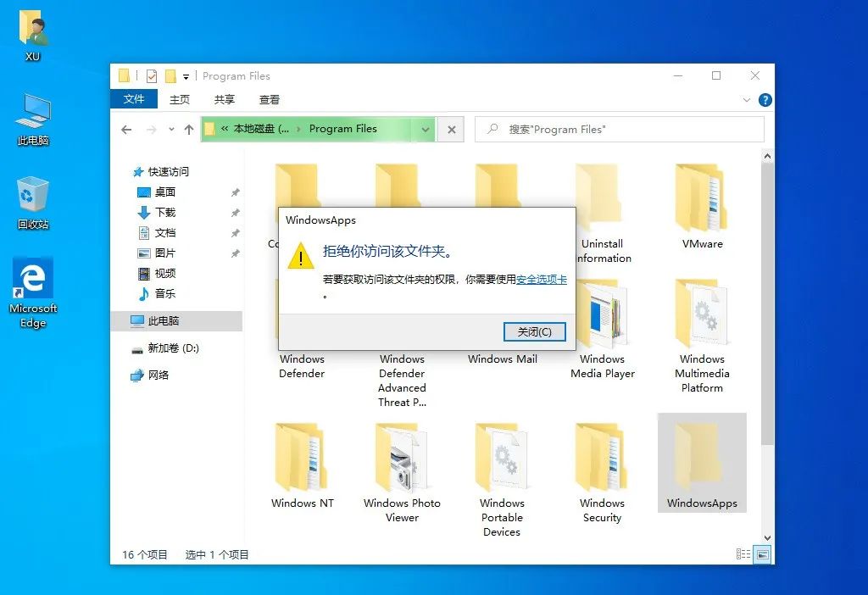Select the WindowsApps folder

point(702,463)
